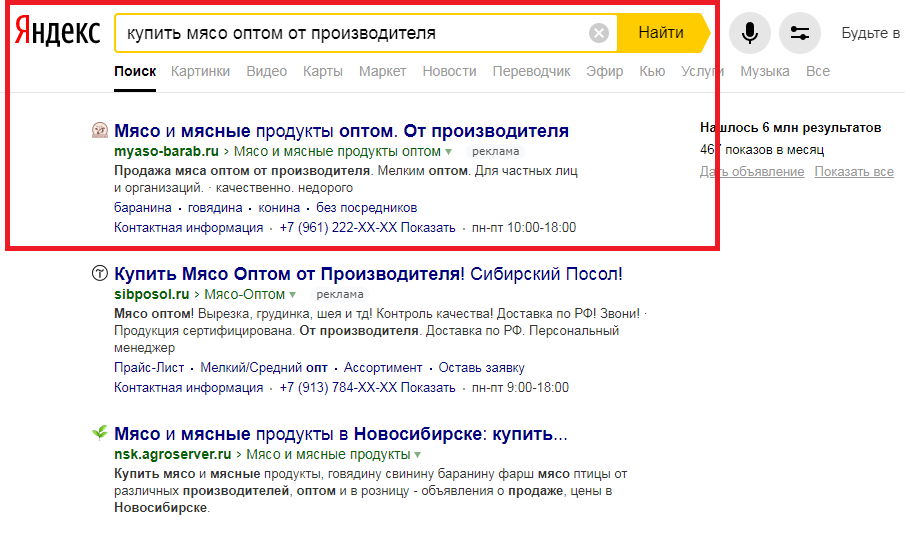Click the Мясо-Оптом breadcrumb link
Screen dimensions: 905x539
tap(245, 294)
